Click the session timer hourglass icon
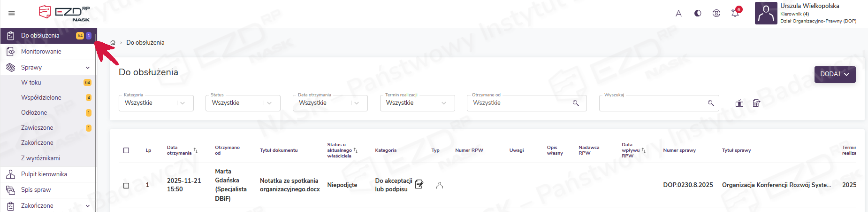868x212 pixels. coord(716,13)
